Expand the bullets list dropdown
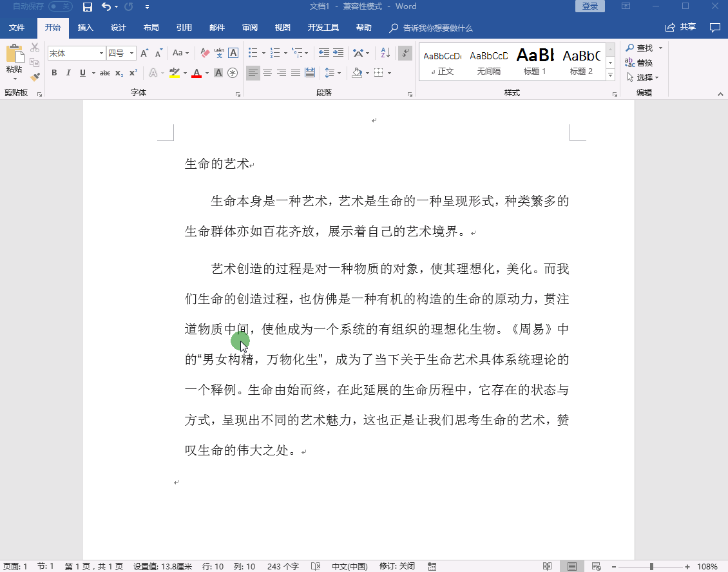The width and height of the screenshot is (728, 572). (x=263, y=53)
